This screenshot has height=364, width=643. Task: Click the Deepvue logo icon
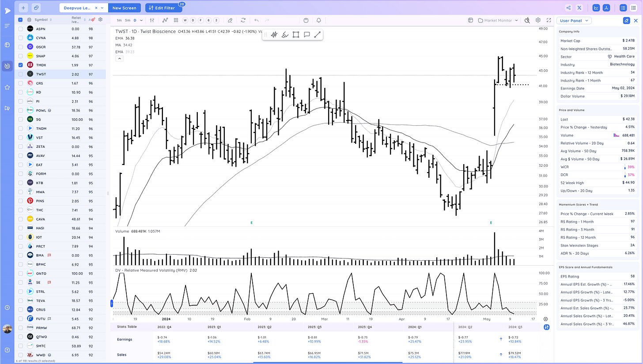[x=8, y=10]
